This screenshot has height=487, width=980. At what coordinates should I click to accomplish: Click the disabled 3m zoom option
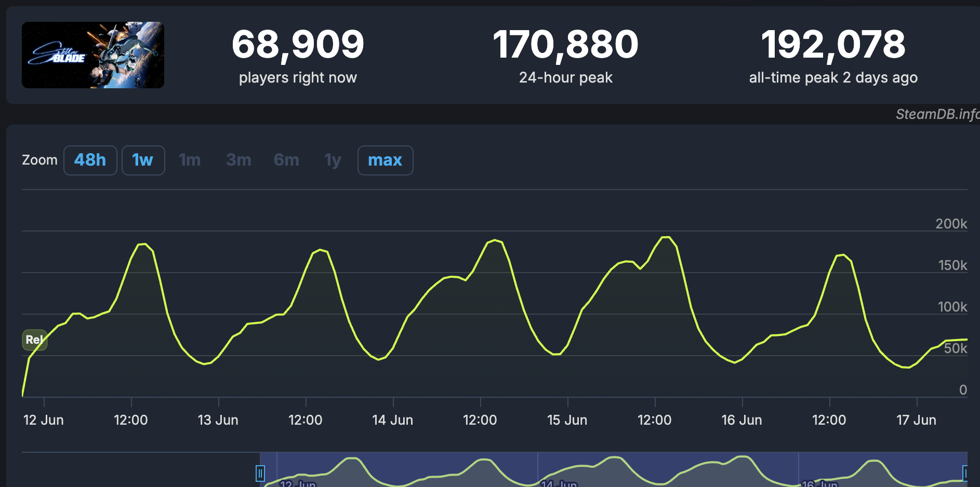pos(239,160)
